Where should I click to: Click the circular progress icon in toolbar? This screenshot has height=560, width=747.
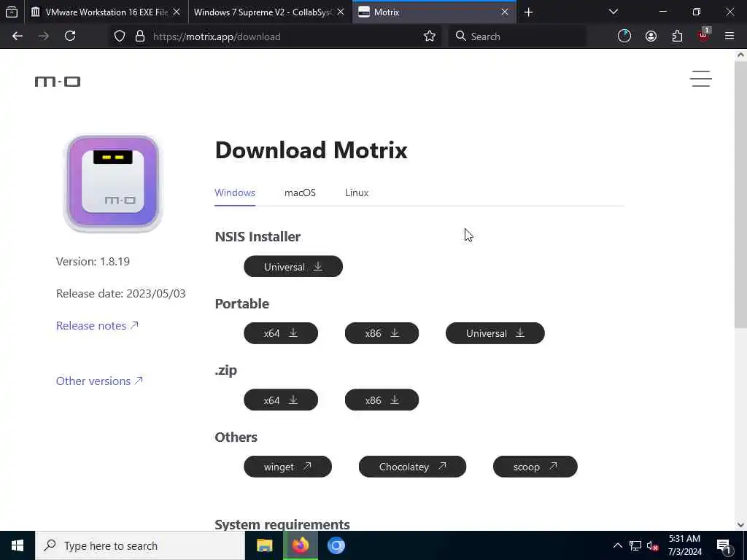pos(624,36)
